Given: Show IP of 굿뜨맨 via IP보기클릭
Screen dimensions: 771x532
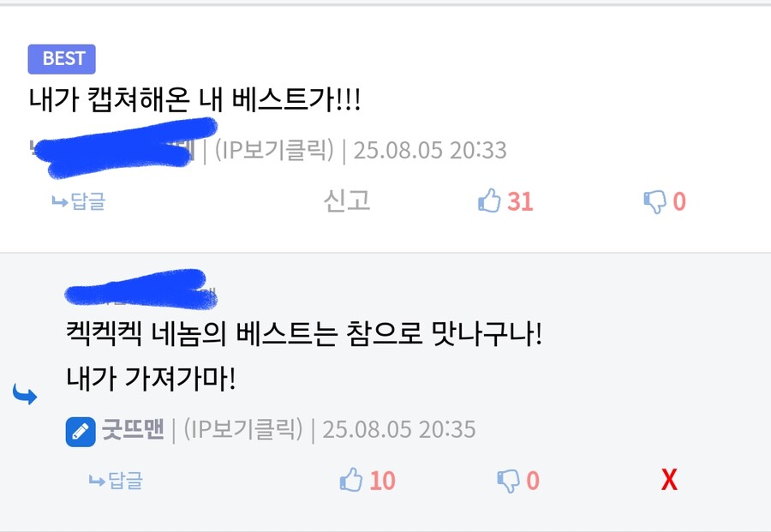Looking at the screenshot, I should coord(243,428).
